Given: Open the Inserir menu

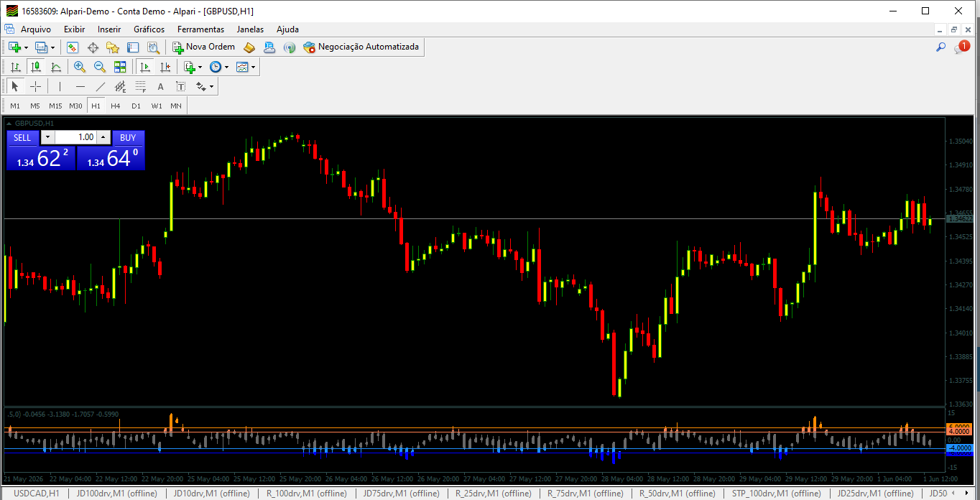Looking at the screenshot, I should click(x=109, y=29).
